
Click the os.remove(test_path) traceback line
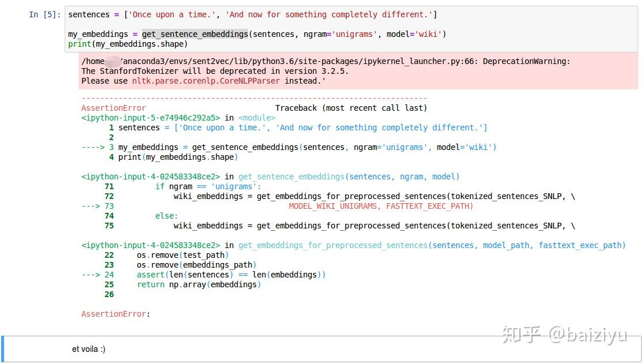(x=182, y=255)
